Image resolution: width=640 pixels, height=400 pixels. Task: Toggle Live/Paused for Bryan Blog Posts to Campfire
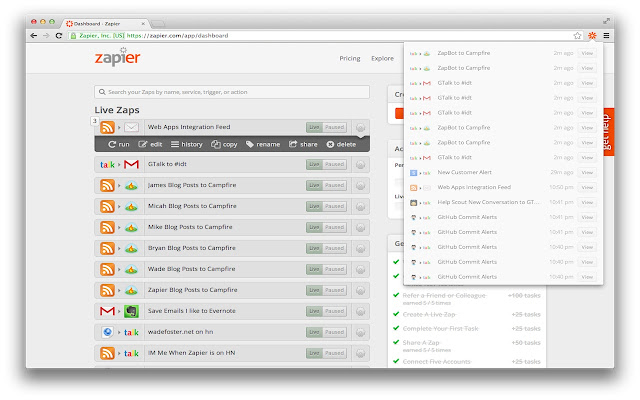pyautogui.click(x=327, y=249)
